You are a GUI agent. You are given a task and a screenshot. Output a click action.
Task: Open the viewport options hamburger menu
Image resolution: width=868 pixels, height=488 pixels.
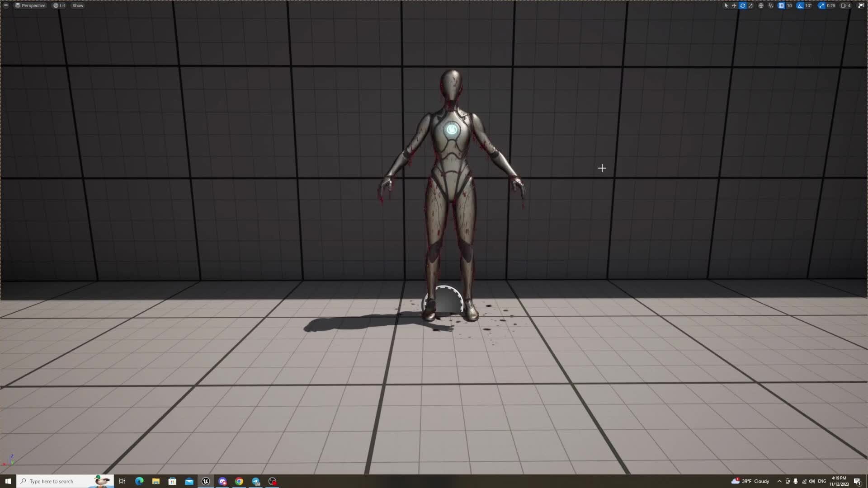pos(6,5)
